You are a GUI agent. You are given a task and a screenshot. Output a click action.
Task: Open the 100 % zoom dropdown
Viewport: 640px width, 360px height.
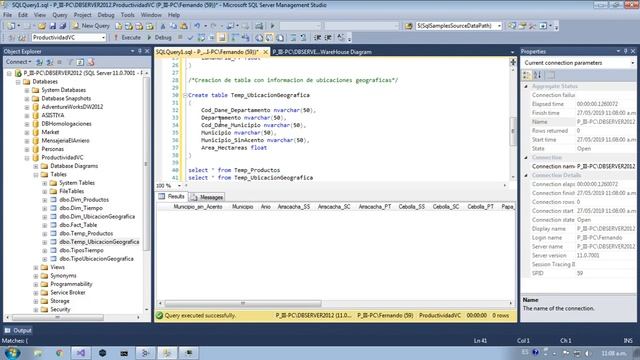click(179, 186)
